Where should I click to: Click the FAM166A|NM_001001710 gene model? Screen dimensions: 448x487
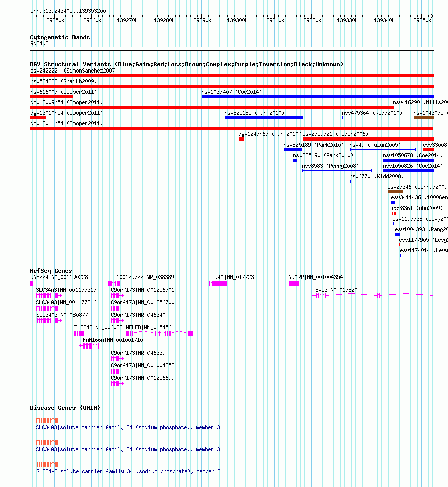click(x=90, y=346)
